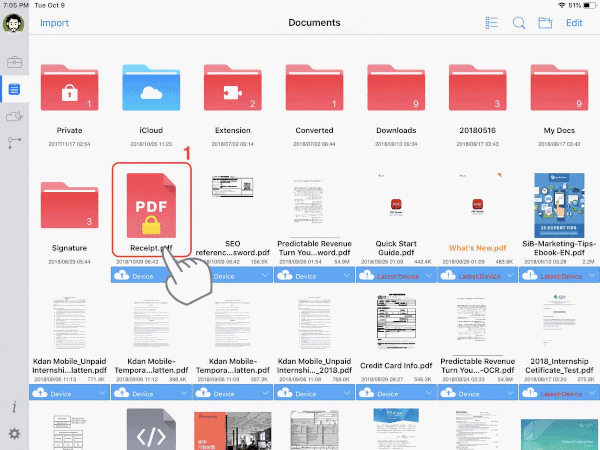Expand Device dropdown under Predictable Revenue OCR.pdf
Screen dimensions: 600x450
[x=510, y=393]
